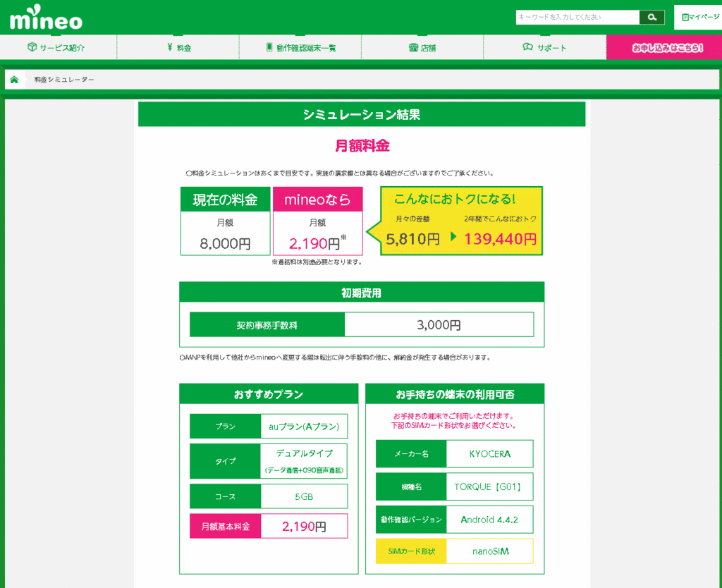Click the mineoなら header
The width and height of the screenshot is (722, 588).
318,200
